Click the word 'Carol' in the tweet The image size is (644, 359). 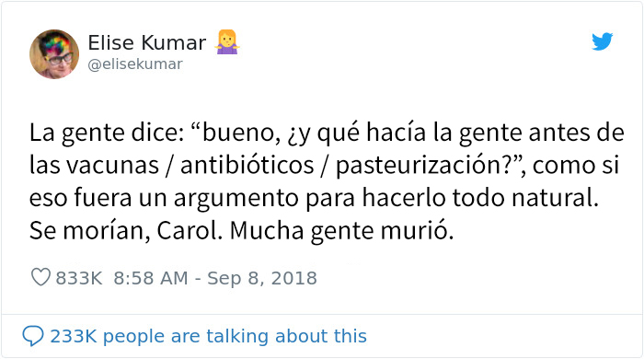tap(187, 231)
